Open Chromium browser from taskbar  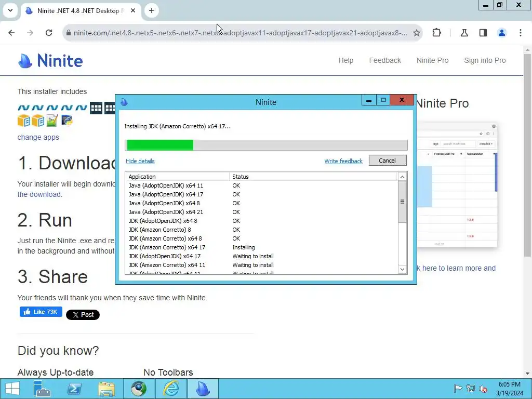[x=138, y=389]
